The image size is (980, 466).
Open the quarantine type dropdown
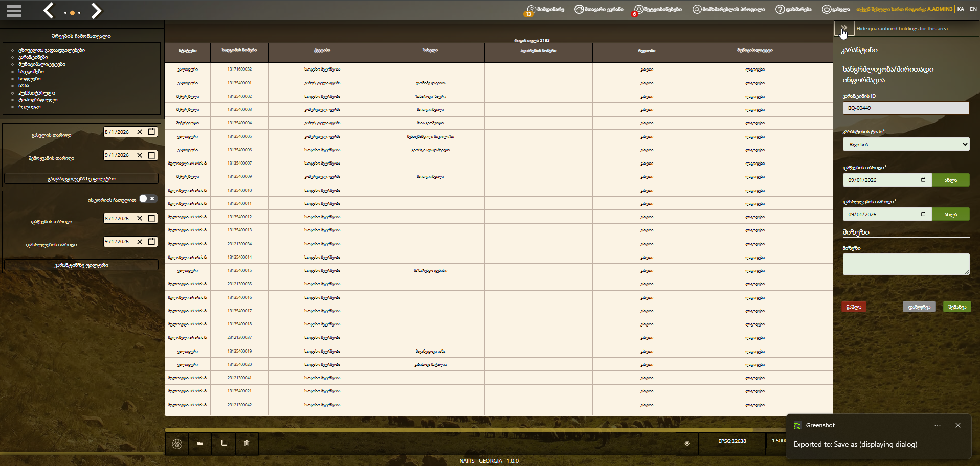pos(906,144)
